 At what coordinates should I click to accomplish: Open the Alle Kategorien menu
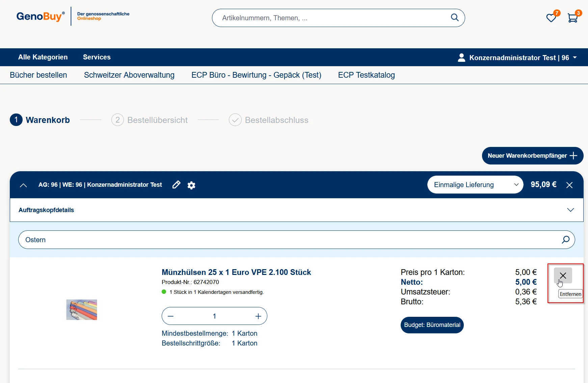(43, 57)
